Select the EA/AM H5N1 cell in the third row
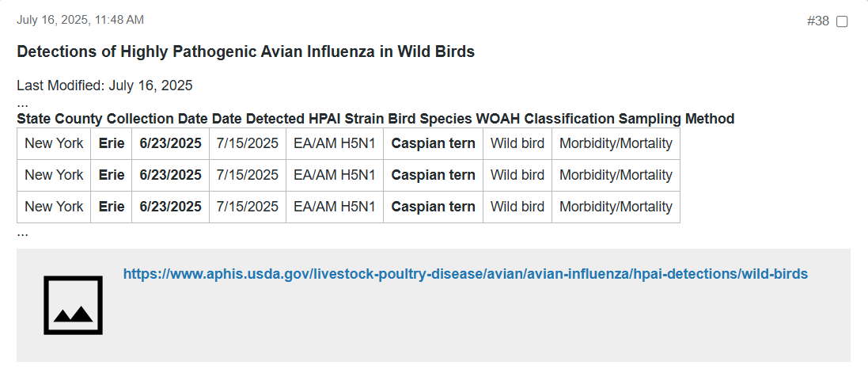868x384 pixels. [335, 207]
